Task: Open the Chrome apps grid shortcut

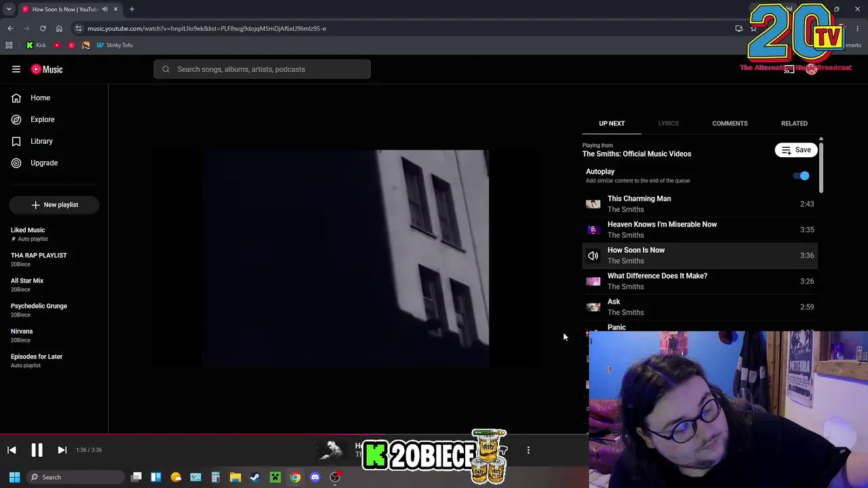Action: pyautogui.click(x=9, y=45)
